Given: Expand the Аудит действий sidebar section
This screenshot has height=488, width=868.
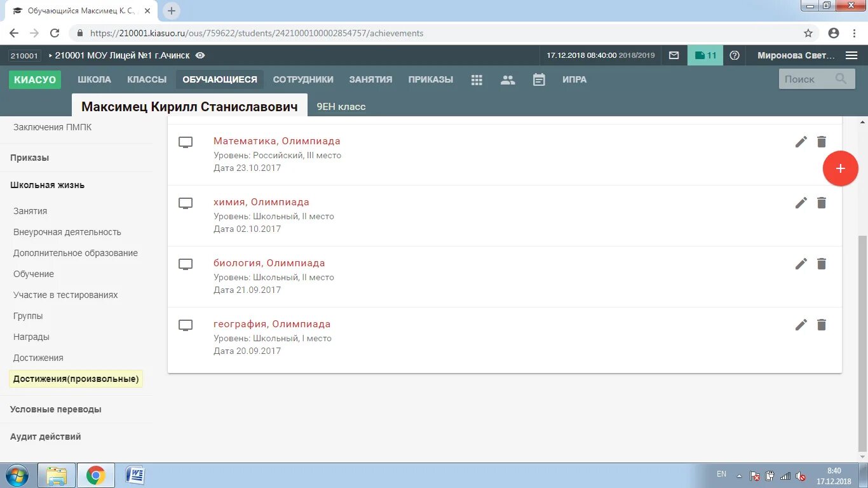Looking at the screenshot, I should (x=46, y=437).
